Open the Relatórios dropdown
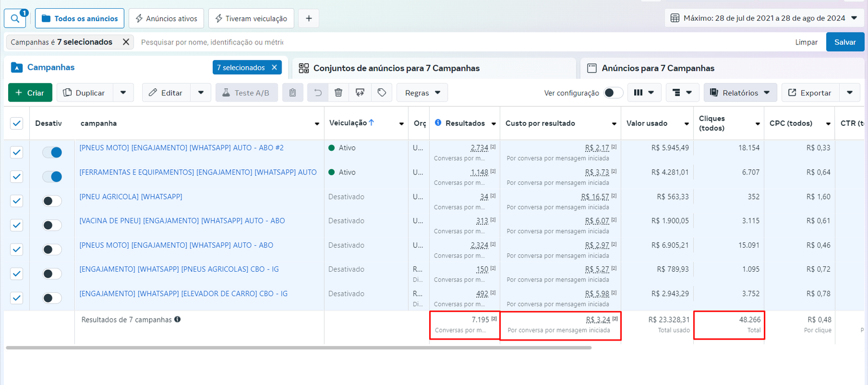This screenshot has height=385, width=868. point(740,93)
